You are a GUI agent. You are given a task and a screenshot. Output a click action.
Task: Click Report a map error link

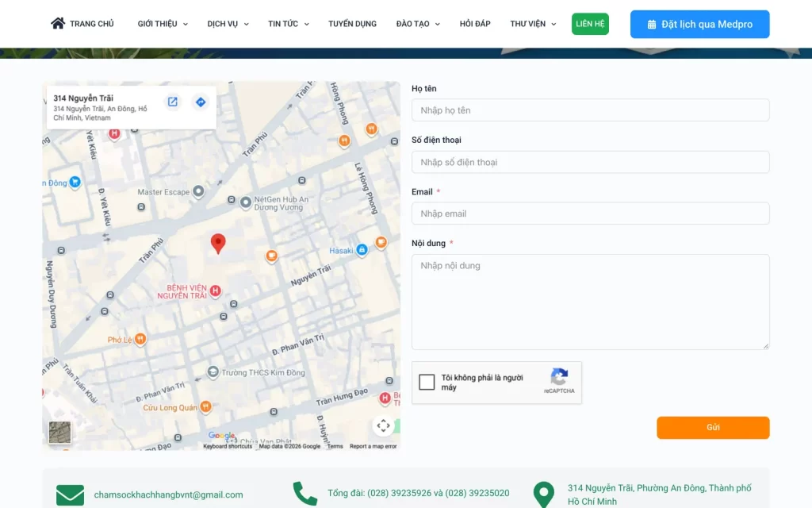(373, 446)
